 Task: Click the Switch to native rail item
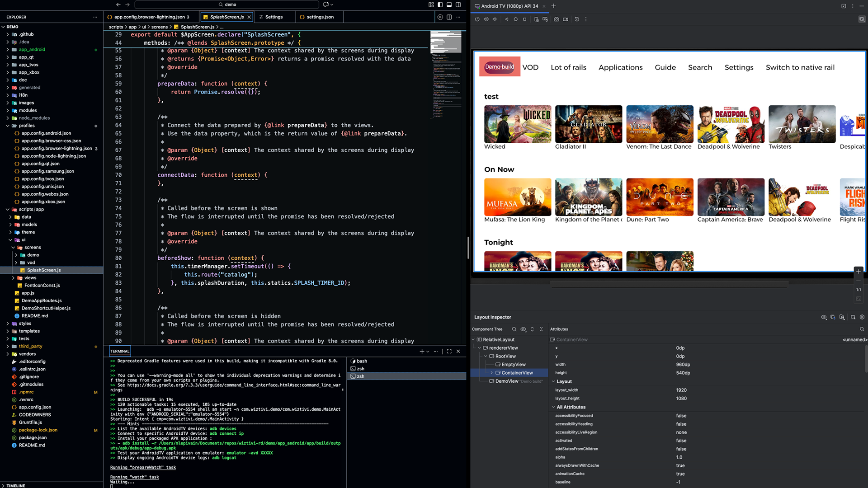pos(800,67)
